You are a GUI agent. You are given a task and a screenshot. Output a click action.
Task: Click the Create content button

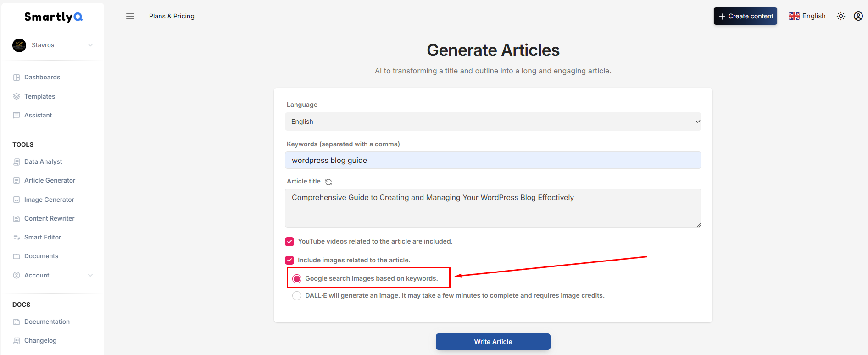click(x=746, y=16)
